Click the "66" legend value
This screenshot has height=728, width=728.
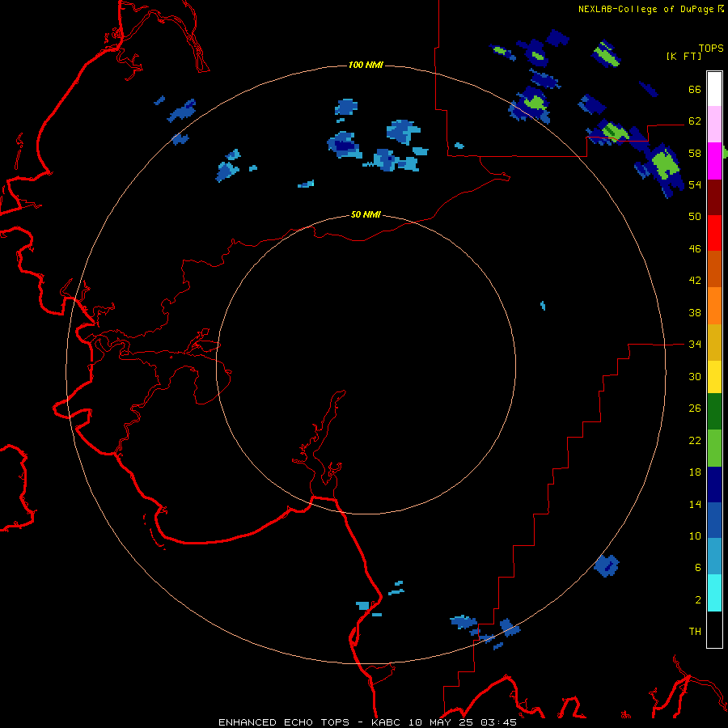point(695,89)
